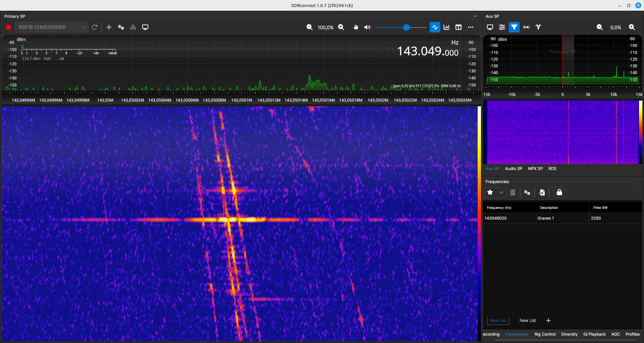Image resolution: width=644 pixels, height=343 pixels.
Task: Click the network server icon
Action: point(133,27)
